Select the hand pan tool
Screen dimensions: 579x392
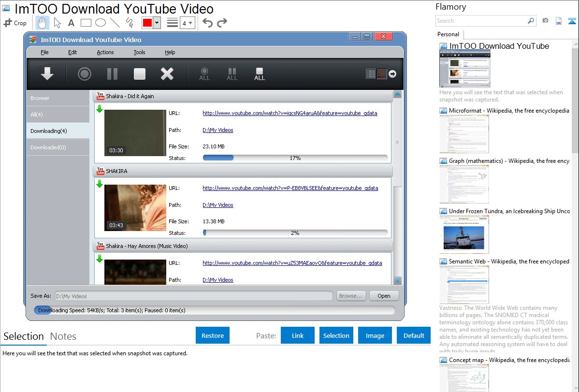pyautogui.click(x=42, y=23)
